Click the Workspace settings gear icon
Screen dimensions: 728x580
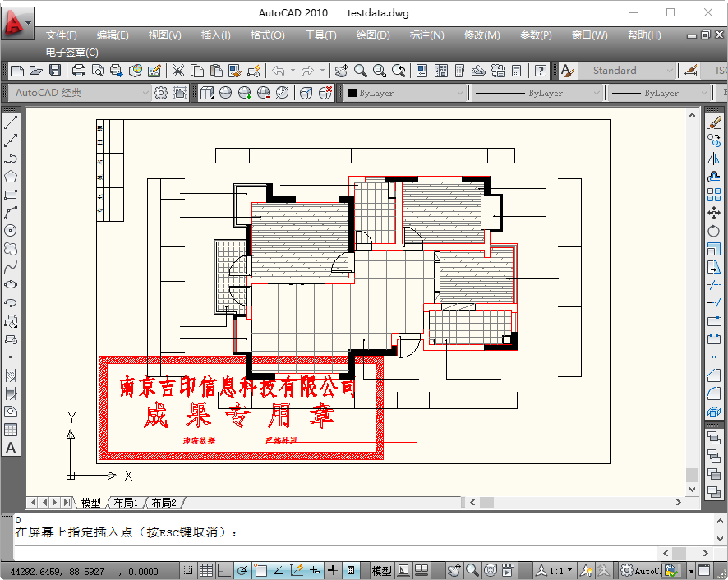tap(161, 93)
